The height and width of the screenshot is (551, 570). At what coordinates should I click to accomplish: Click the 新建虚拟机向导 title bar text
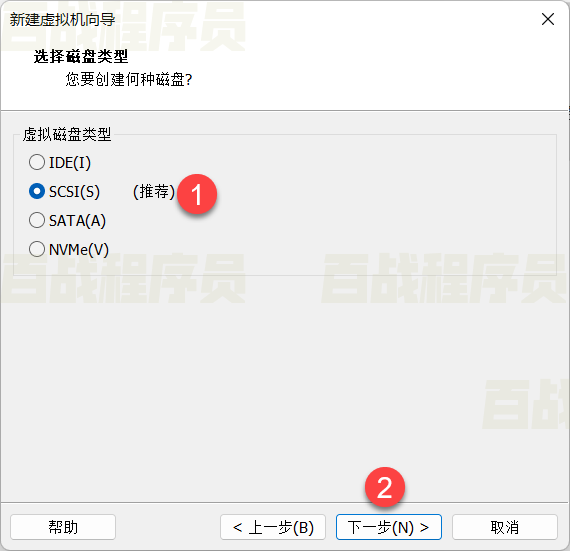click(62, 20)
